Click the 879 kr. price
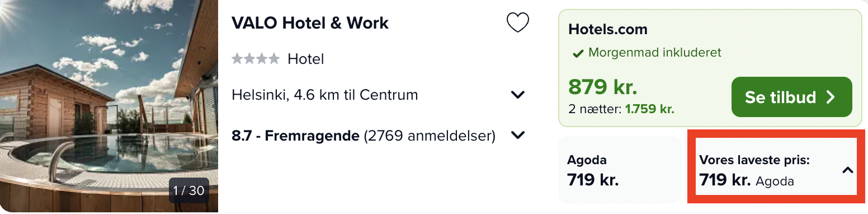 603,87
